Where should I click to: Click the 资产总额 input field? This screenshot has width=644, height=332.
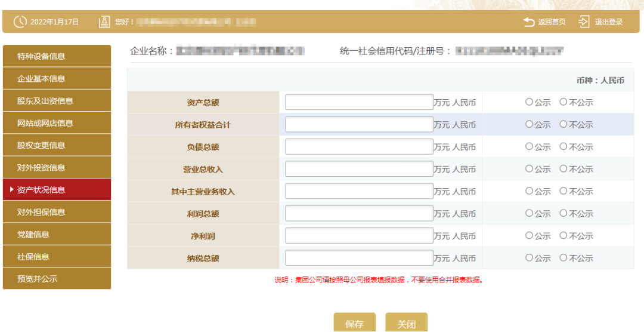[x=359, y=102]
